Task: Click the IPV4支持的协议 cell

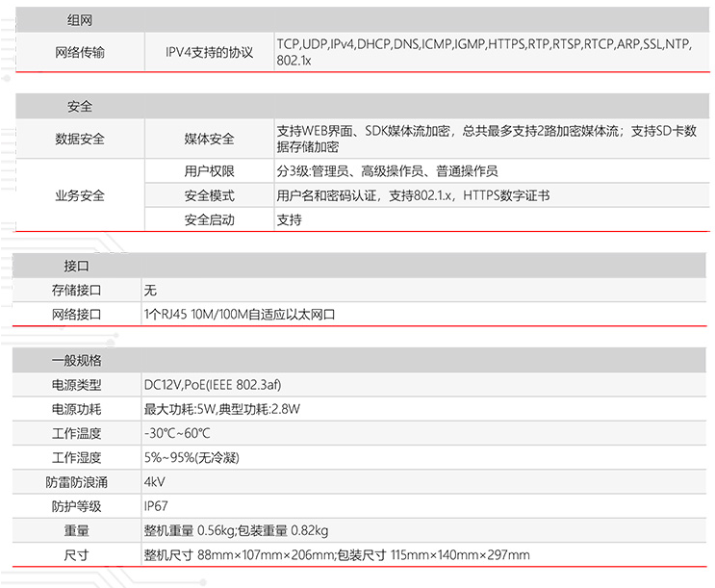Action: coord(209,52)
